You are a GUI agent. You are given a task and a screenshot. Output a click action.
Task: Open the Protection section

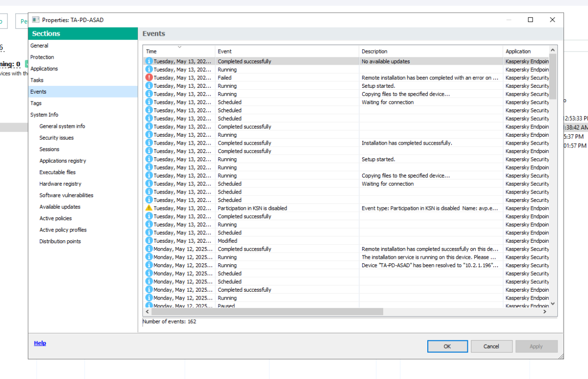(x=42, y=57)
